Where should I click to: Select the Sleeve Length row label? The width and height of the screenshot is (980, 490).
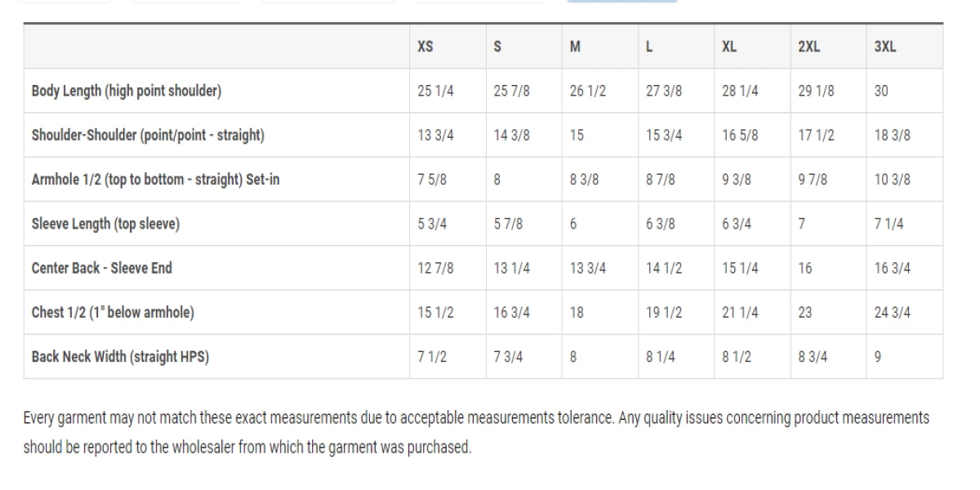click(x=105, y=224)
